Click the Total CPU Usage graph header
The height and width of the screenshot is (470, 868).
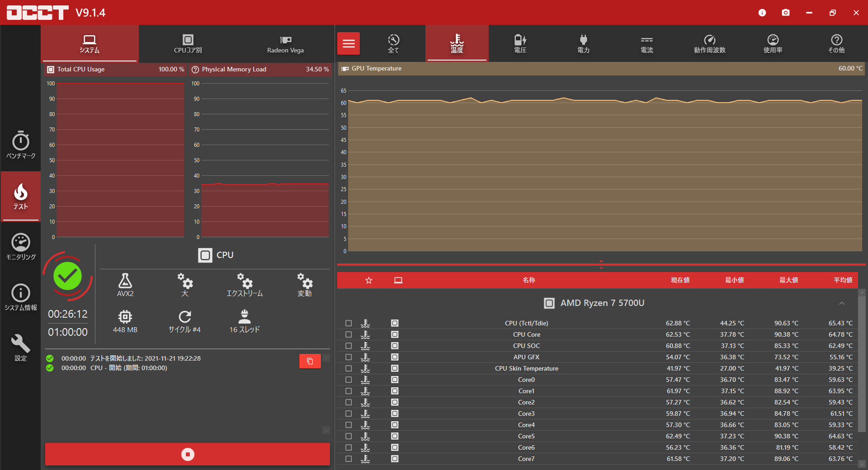[116, 69]
